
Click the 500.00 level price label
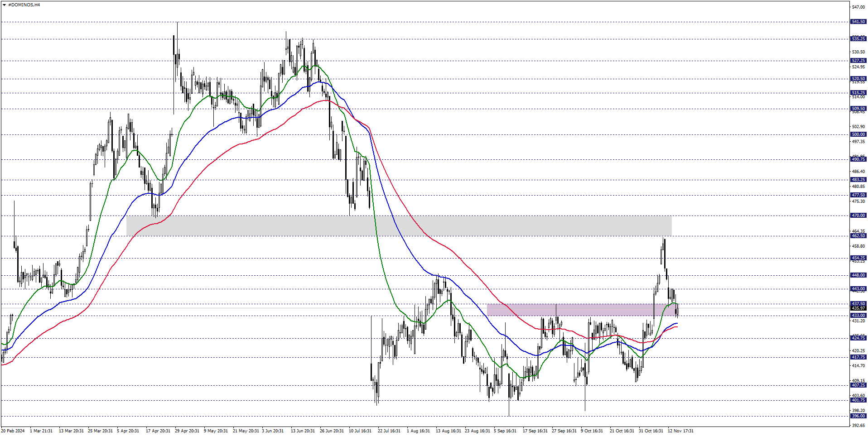[858, 134]
